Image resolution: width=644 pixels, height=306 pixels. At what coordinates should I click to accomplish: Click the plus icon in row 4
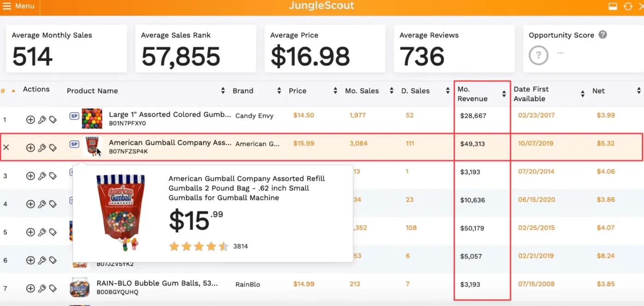click(x=30, y=204)
